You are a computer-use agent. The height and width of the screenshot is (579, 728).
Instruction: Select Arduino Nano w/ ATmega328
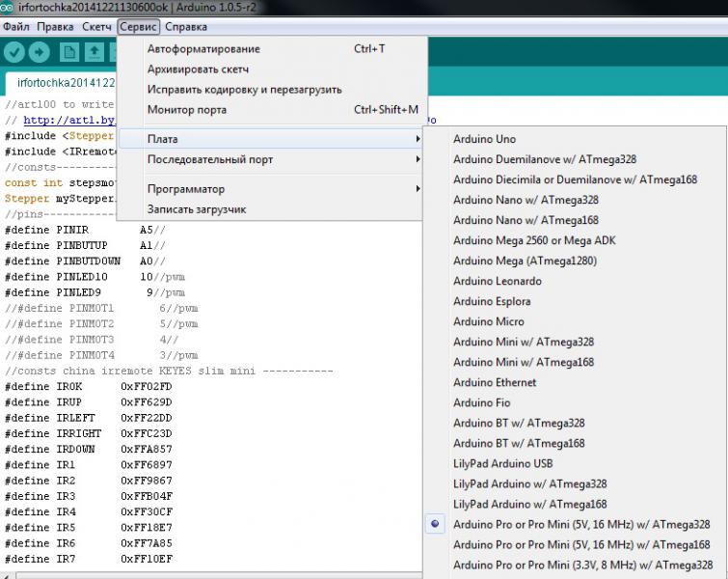pyautogui.click(x=575, y=200)
